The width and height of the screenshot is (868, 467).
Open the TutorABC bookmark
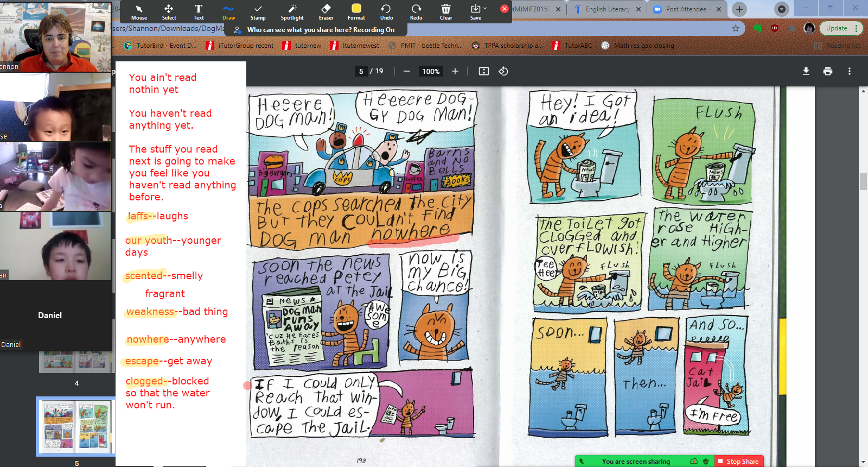point(572,46)
